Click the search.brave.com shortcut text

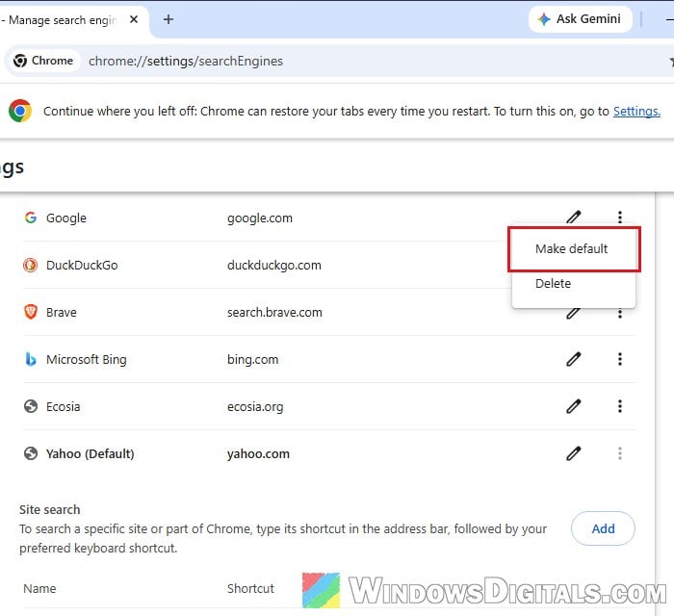(274, 312)
